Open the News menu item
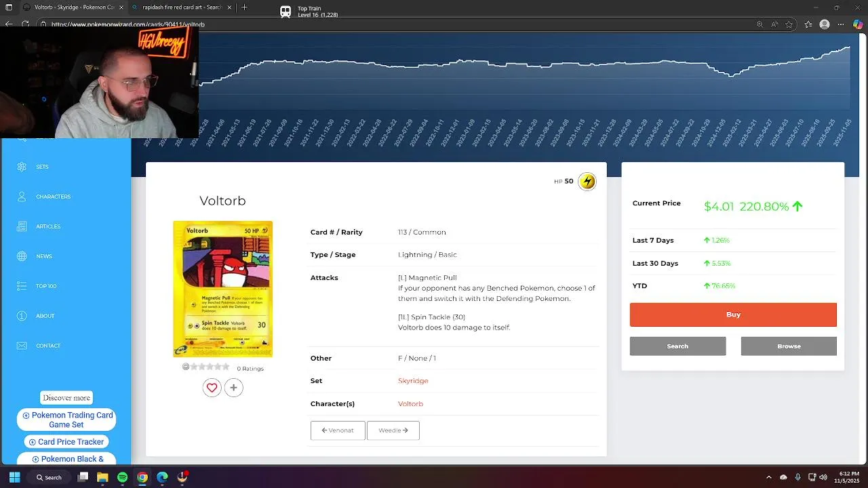 coord(44,256)
